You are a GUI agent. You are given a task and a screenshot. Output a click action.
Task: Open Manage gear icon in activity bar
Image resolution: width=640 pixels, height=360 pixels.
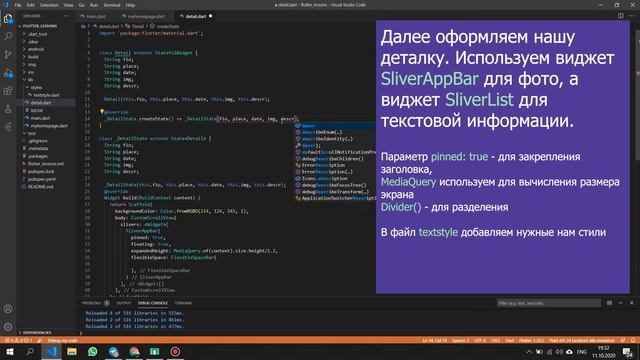[x=8, y=327]
